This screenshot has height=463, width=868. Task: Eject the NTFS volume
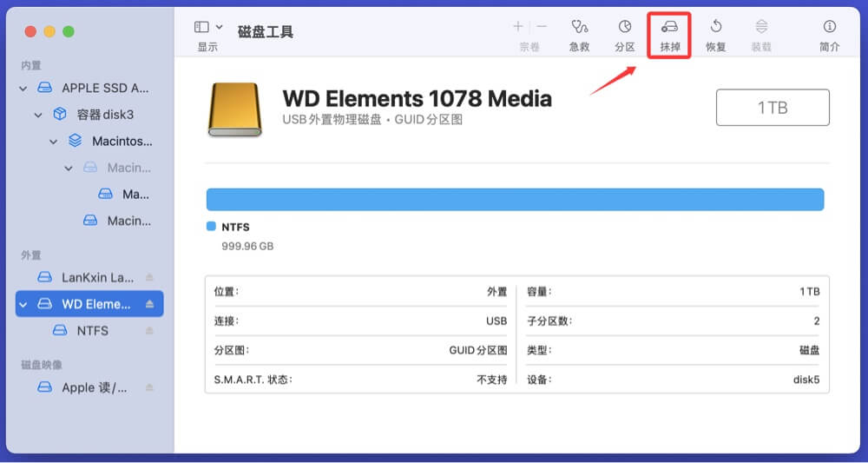[149, 331]
